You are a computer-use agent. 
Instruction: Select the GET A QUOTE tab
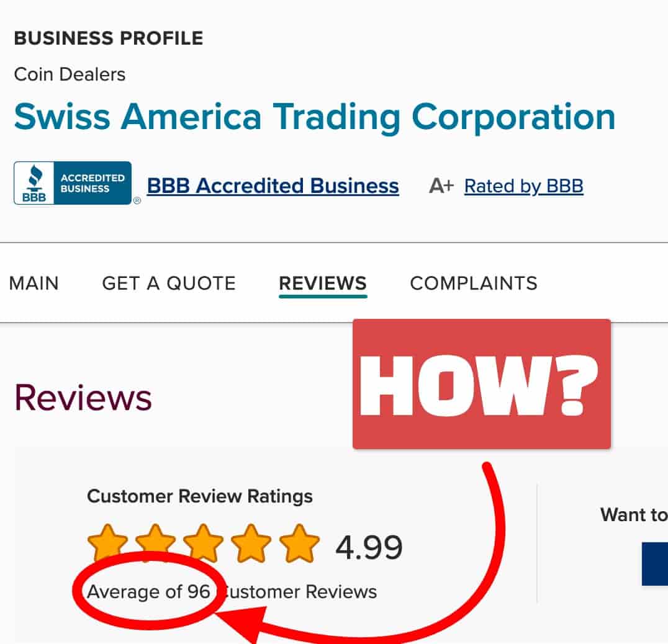[168, 284]
